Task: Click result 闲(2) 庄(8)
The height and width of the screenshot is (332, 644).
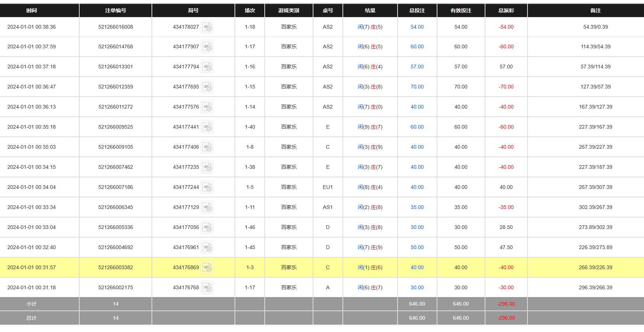Action: point(370,207)
